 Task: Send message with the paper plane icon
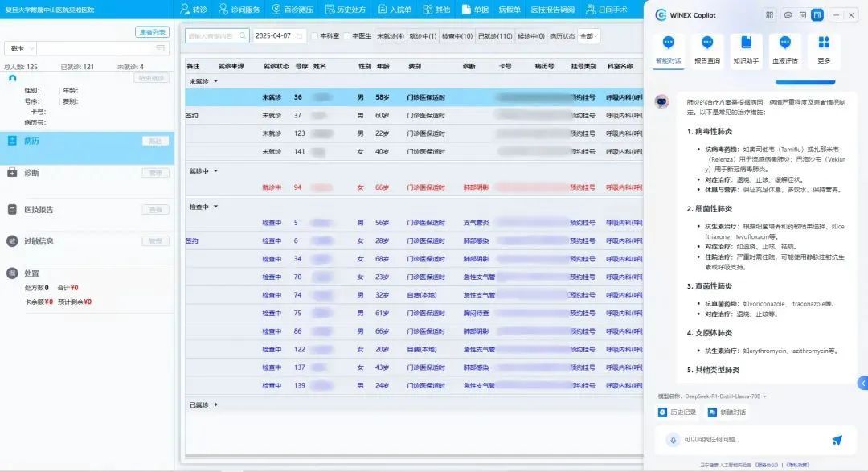[837, 440]
